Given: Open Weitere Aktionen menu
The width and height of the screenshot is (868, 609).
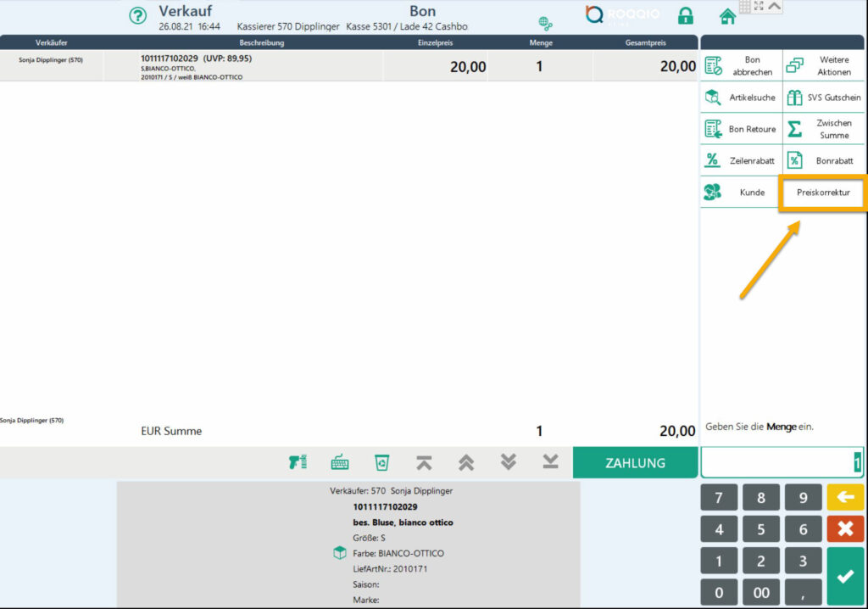Looking at the screenshot, I should [x=823, y=66].
